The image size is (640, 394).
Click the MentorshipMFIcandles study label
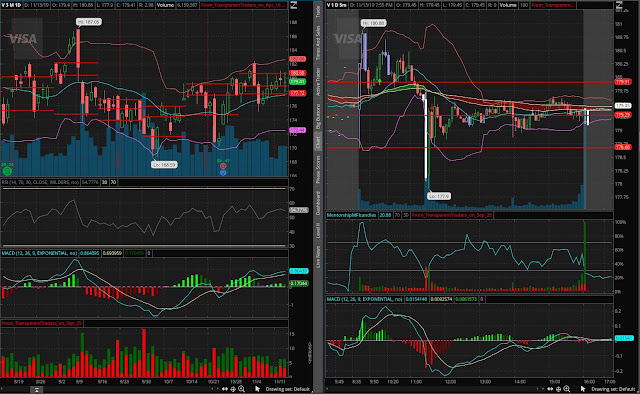coord(351,215)
